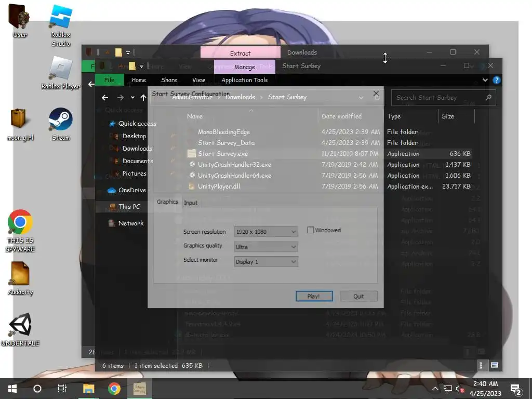This screenshot has width=532, height=399.
Task: Select the Manage contextual tab
Action: [x=244, y=67]
